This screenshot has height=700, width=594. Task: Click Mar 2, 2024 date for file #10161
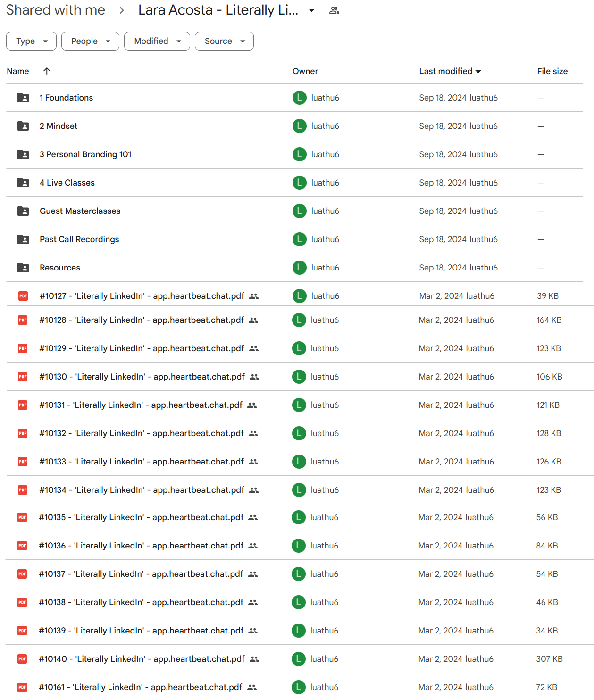point(441,687)
